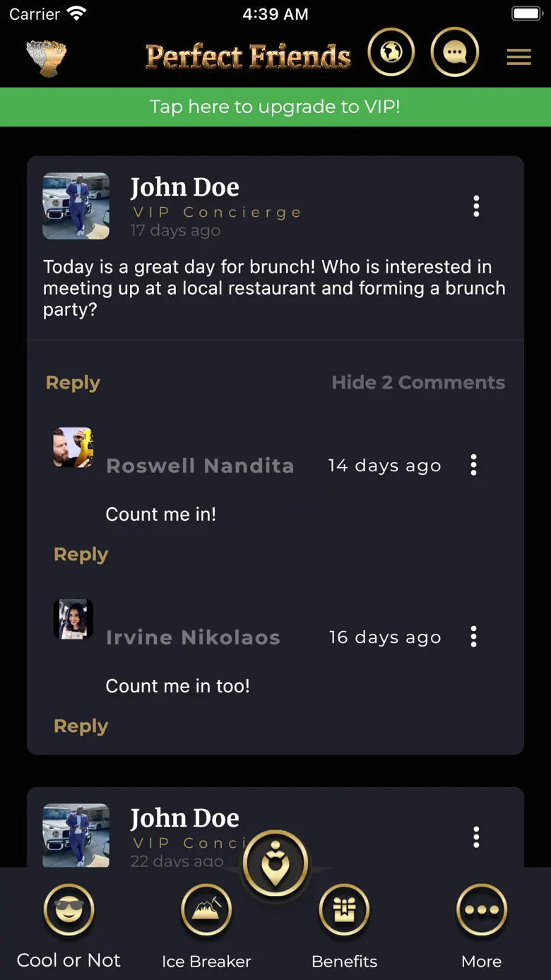This screenshot has height=980, width=551.
Task: Open options for John Doe's brunch post
Action: [476, 206]
